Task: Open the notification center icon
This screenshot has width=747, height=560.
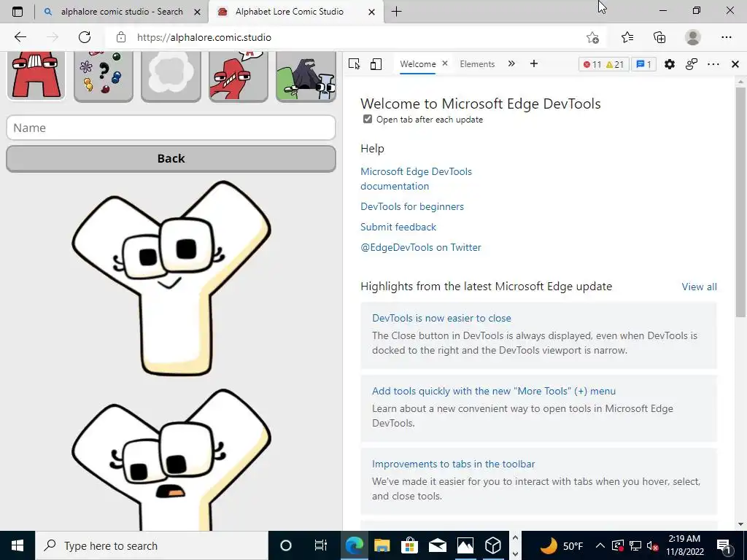Action: [724, 545]
